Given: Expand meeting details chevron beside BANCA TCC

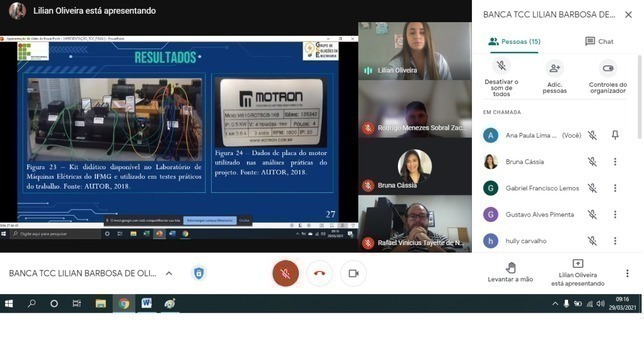Looking at the screenshot, I should [x=169, y=273].
